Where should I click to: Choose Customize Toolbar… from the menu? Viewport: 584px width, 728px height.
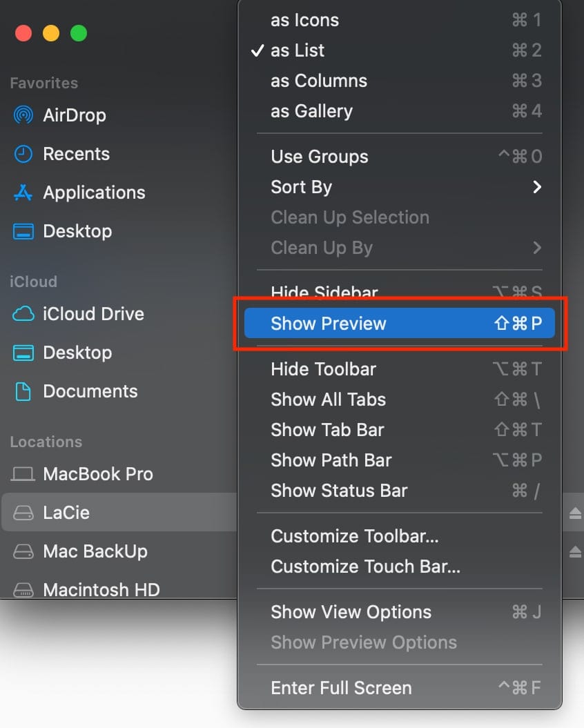[354, 536]
